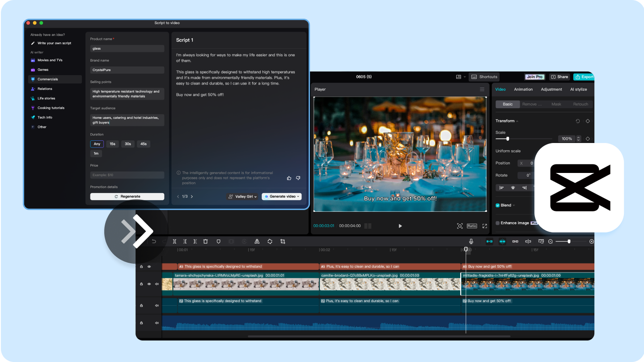The width and height of the screenshot is (644, 362).
Task: Hide the image track using its eye icon
Action: 149,284
